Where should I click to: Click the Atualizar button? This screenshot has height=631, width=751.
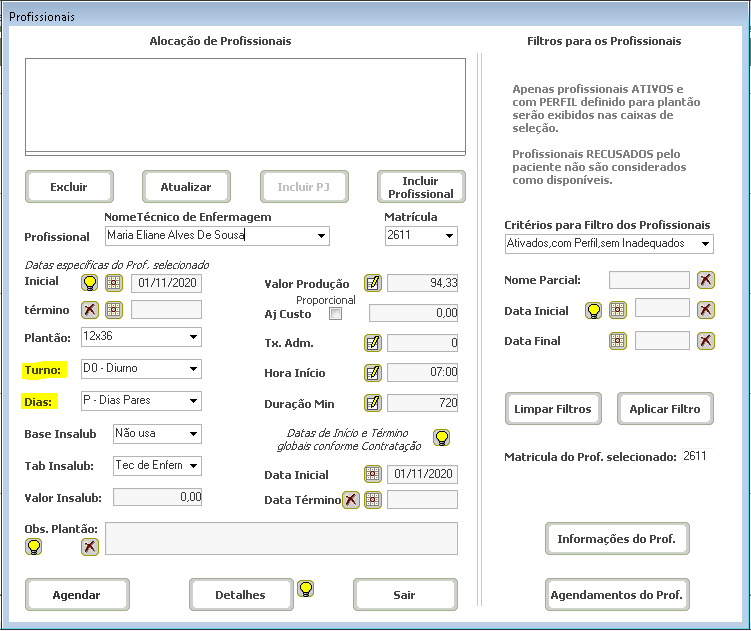click(186, 187)
